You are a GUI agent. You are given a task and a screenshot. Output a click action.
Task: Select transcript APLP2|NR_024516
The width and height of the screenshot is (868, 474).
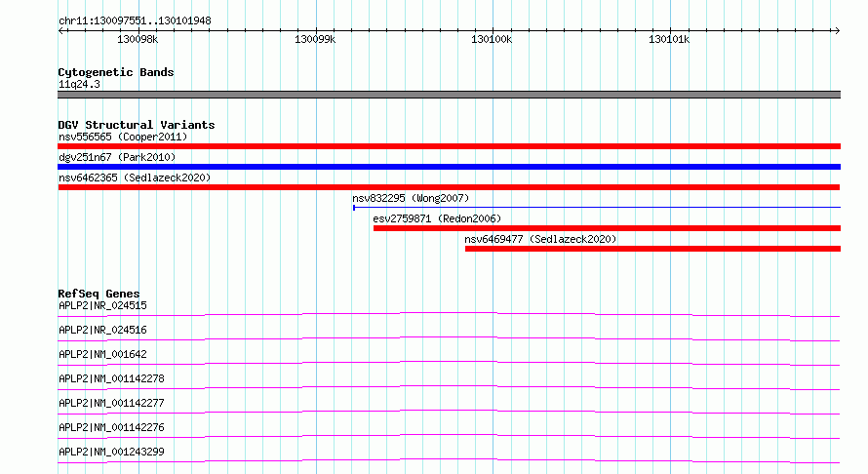point(102,330)
